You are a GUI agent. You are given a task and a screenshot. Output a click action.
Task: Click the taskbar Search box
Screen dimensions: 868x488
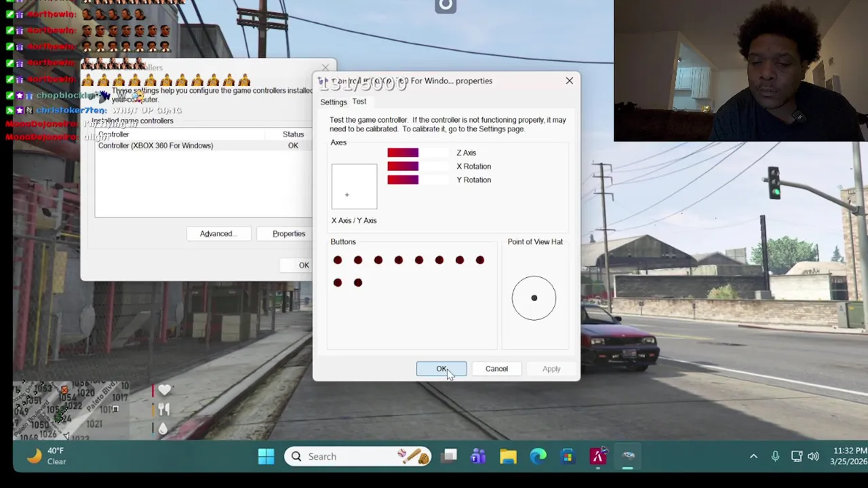pos(357,457)
